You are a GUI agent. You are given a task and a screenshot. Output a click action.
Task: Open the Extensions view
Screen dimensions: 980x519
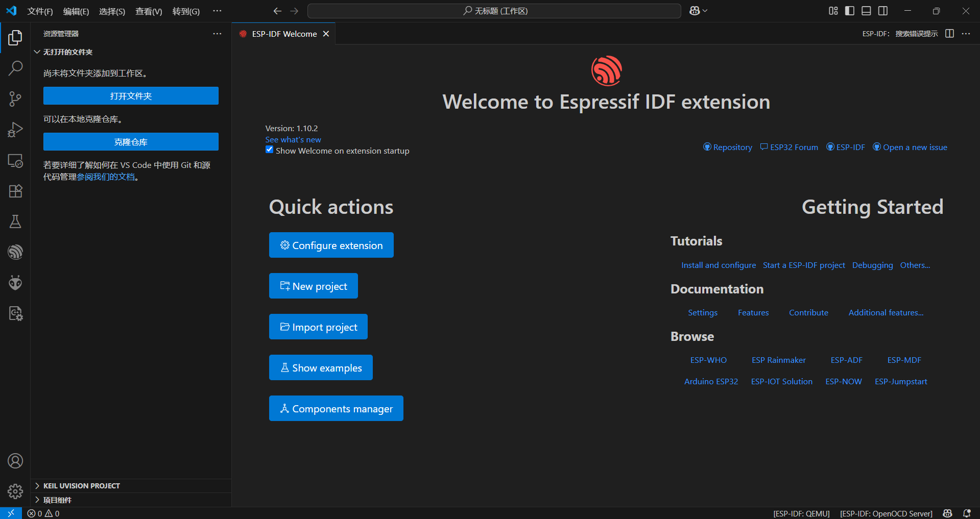(x=15, y=191)
